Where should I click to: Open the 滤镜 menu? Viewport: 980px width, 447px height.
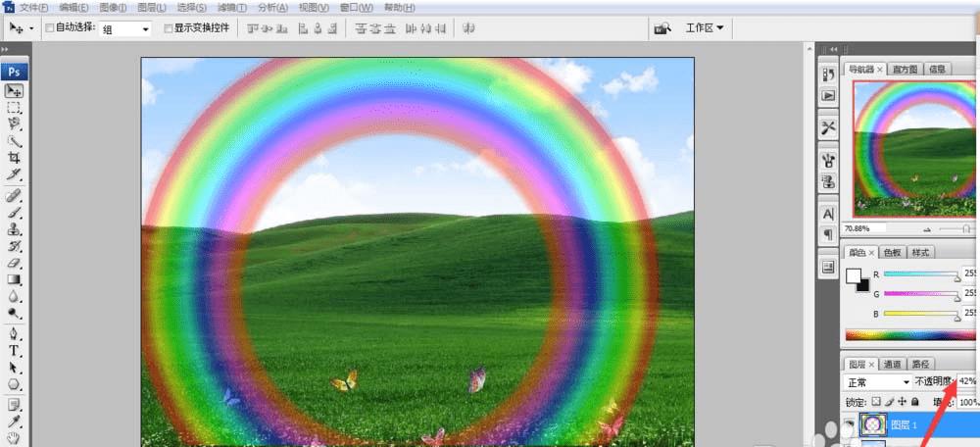click(232, 8)
